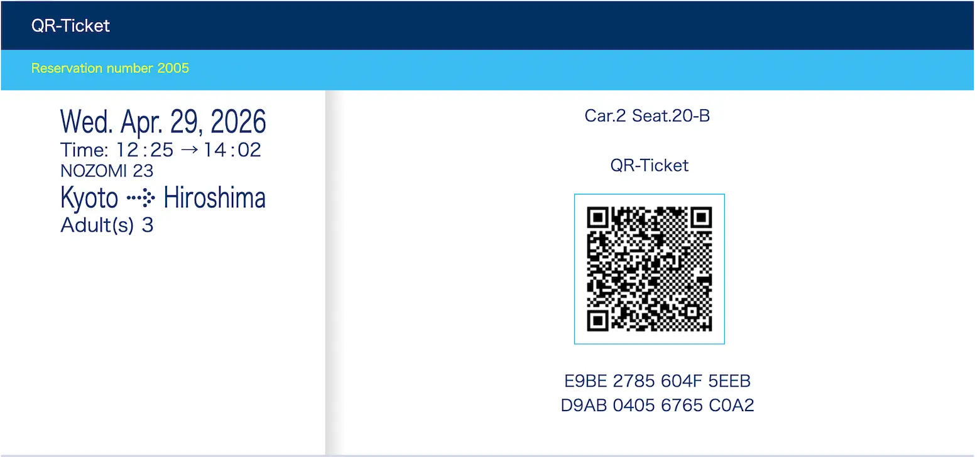
Task: Click the Adult(s) 3 passenger count
Action: [107, 225]
